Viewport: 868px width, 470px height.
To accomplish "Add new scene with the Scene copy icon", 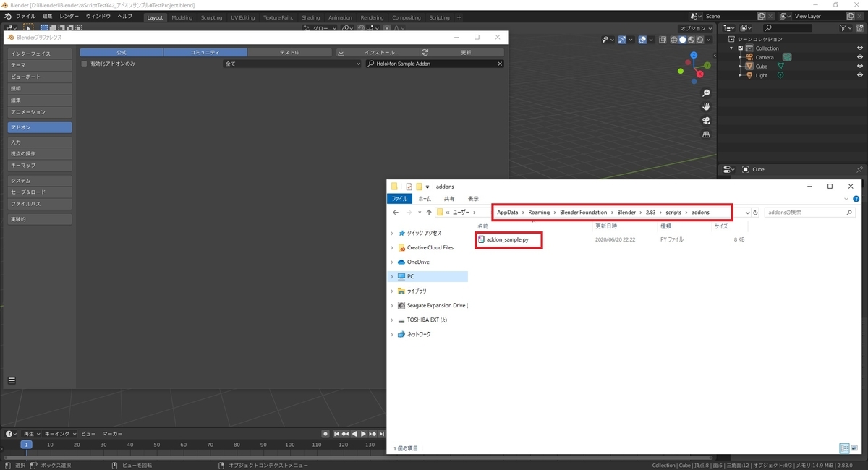I will click(761, 16).
